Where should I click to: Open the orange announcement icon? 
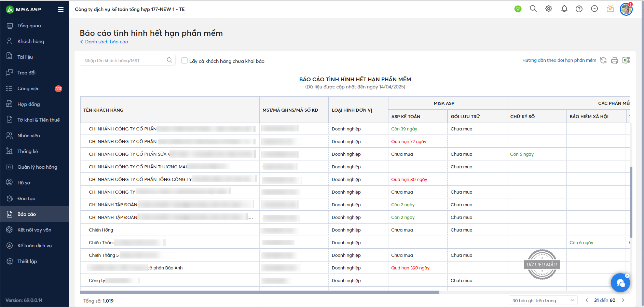[x=610, y=9]
